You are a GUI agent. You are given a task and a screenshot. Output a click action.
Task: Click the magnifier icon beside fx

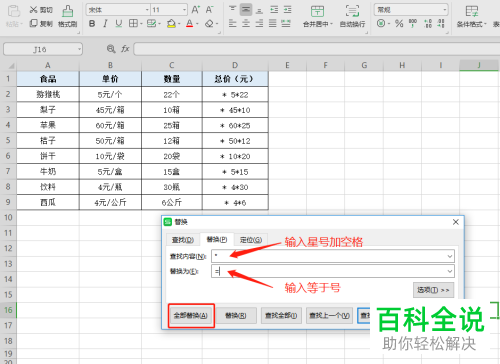(x=111, y=49)
